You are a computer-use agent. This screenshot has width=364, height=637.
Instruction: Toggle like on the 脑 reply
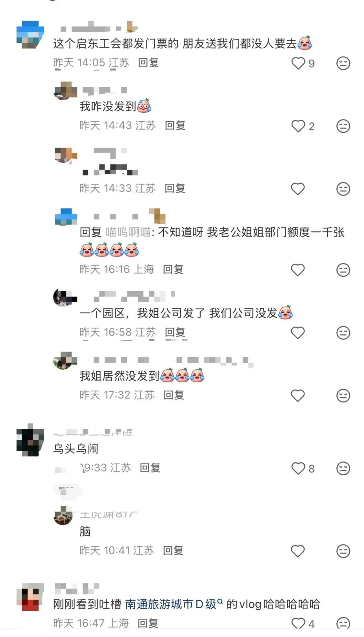(298, 551)
